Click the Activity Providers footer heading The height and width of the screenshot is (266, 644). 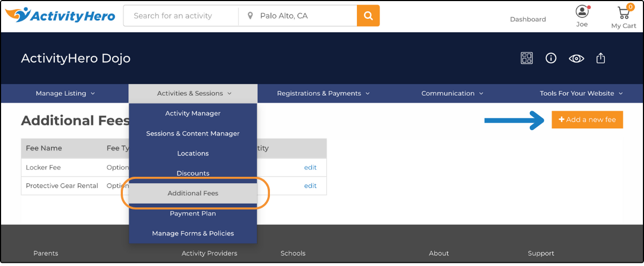209,253
